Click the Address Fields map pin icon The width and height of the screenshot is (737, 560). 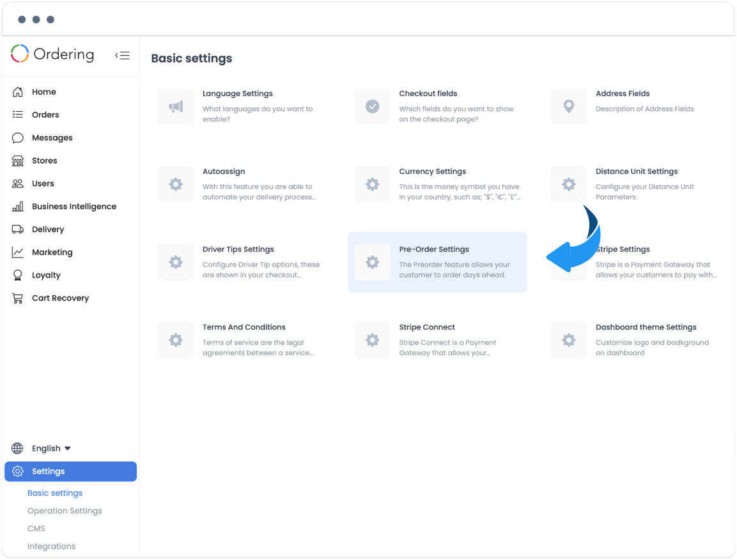(569, 107)
